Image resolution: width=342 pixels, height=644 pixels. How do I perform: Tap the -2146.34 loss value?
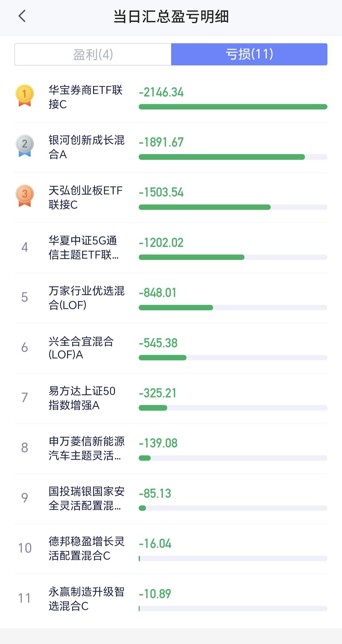click(x=161, y=92)
